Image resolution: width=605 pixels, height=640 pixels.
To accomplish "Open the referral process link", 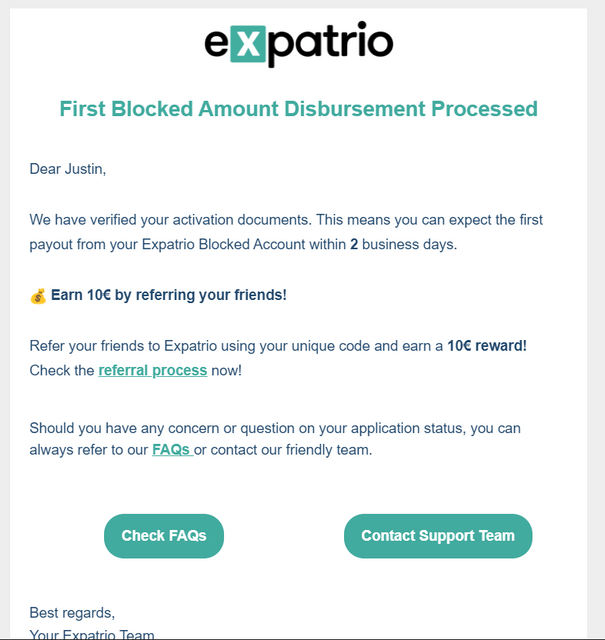I will pyautogui.click(x=153, y=370).
